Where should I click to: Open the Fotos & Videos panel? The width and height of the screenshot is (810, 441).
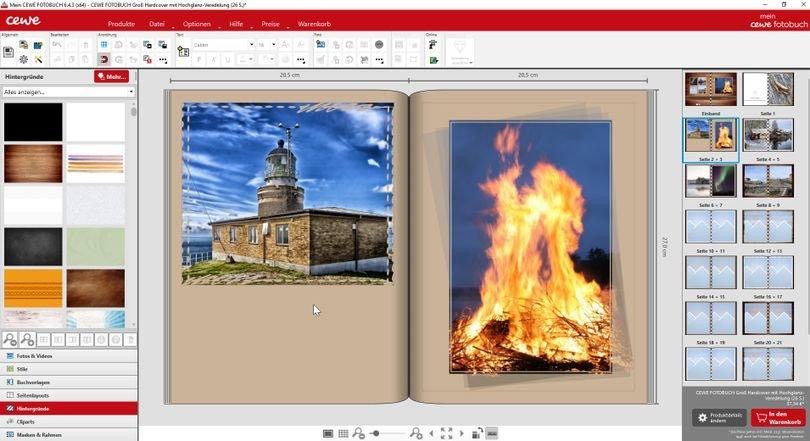click(x=69, y=356)
